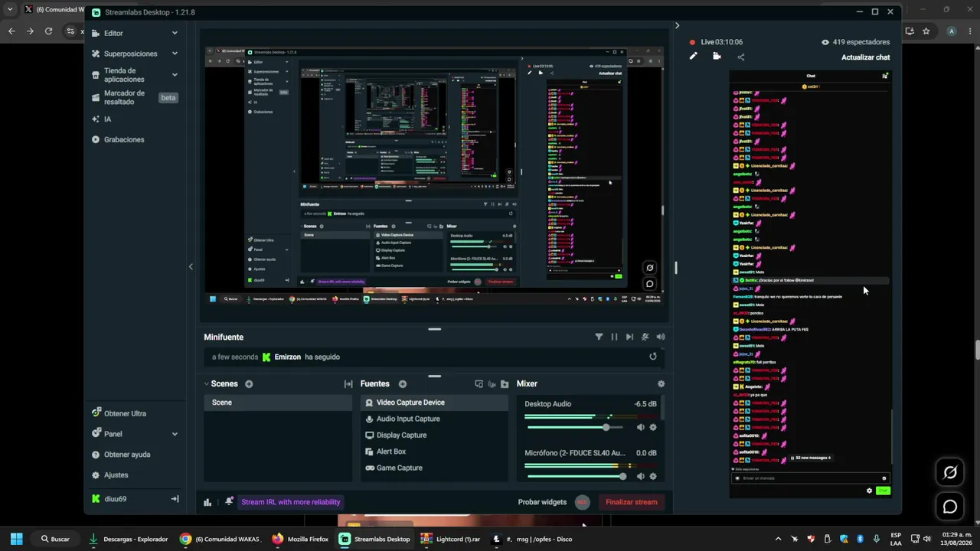Click the chat message input field

(811, 478)
